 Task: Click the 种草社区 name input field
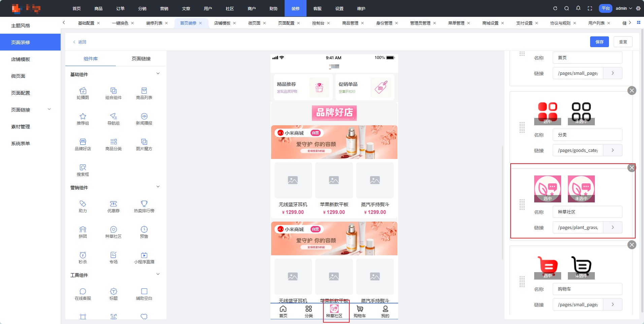587,212
